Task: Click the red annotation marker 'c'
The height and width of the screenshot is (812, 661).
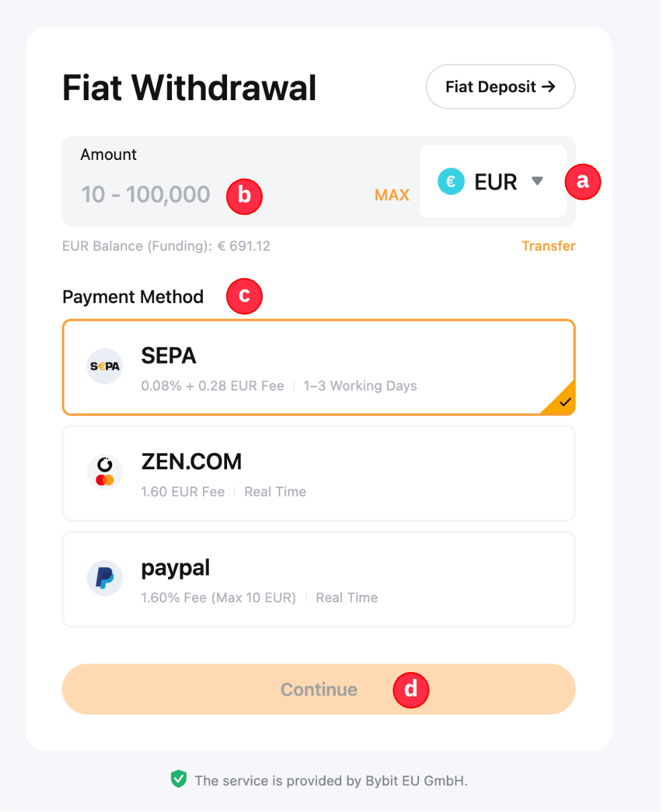Action: (244, 296)
